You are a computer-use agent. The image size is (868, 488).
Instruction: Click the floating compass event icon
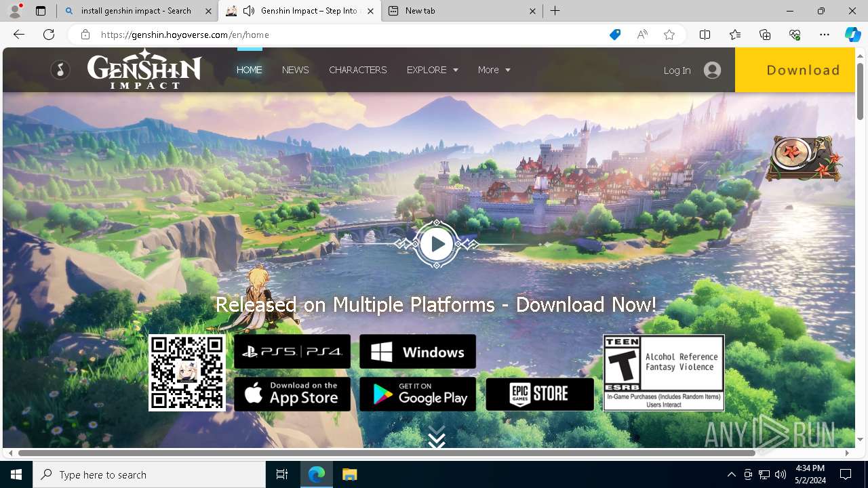(804, 158)
